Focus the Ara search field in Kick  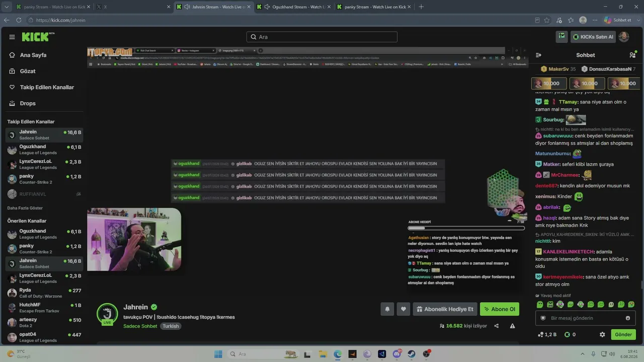[322, 37]
